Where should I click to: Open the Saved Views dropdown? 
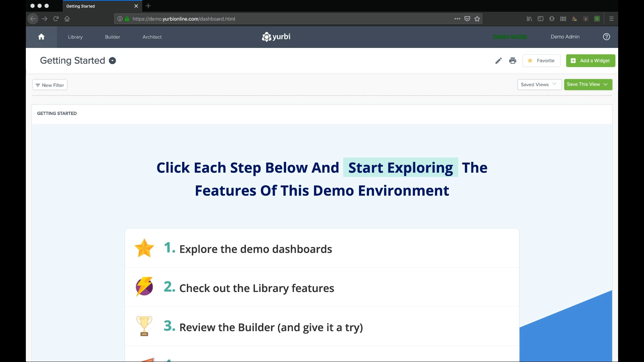539,84
